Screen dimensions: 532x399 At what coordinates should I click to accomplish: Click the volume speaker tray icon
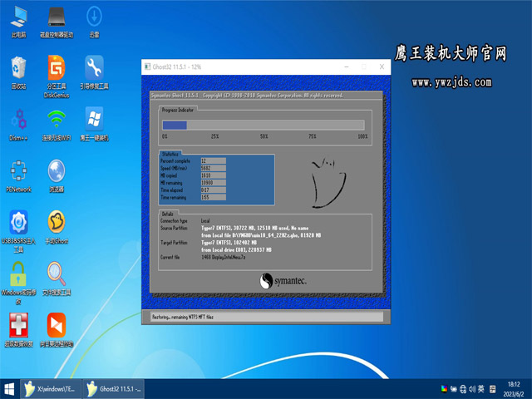point(472,389)
